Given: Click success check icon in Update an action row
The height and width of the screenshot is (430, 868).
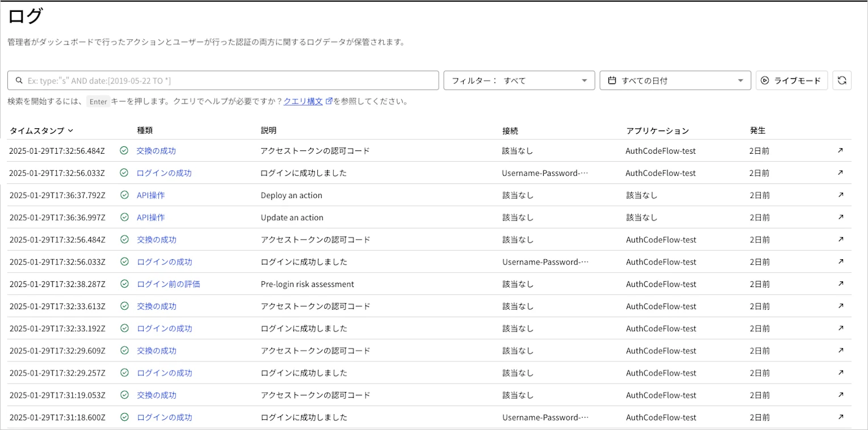Looking at the screenshot, I should pyautogui.click(x=124, y=217).
